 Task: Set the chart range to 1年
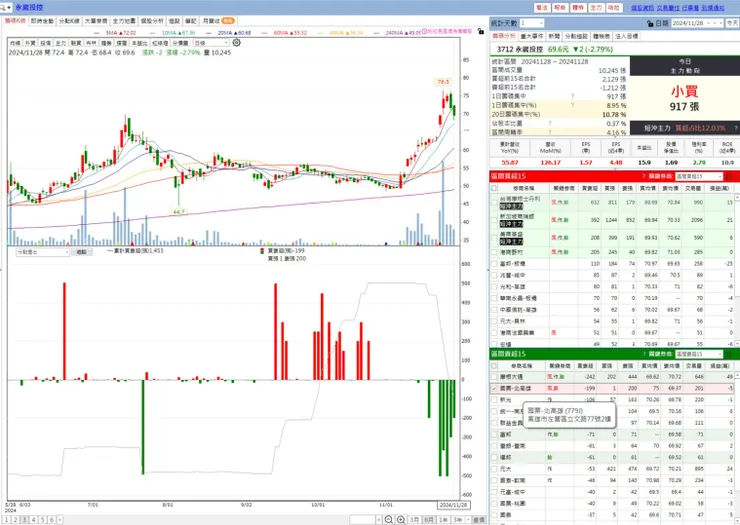pos(443,519)
